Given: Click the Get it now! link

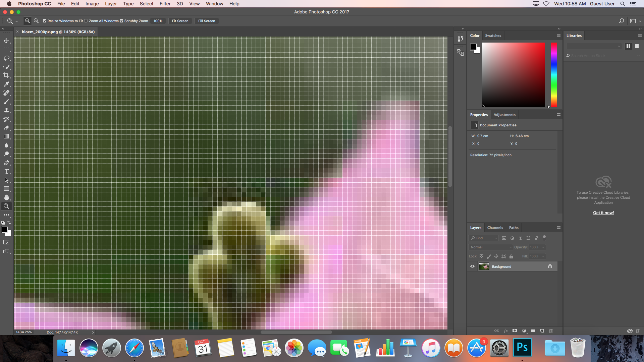Looking at the screenshot, I should point(603,213).
